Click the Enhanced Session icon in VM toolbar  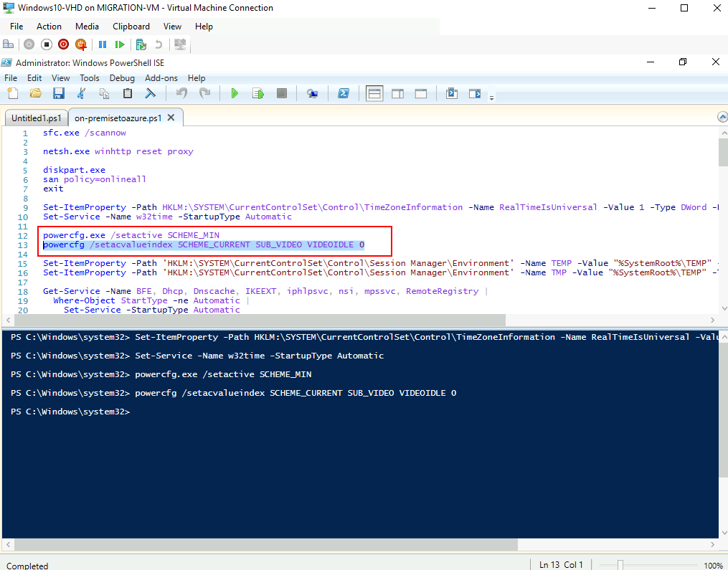tap(180, 44)
